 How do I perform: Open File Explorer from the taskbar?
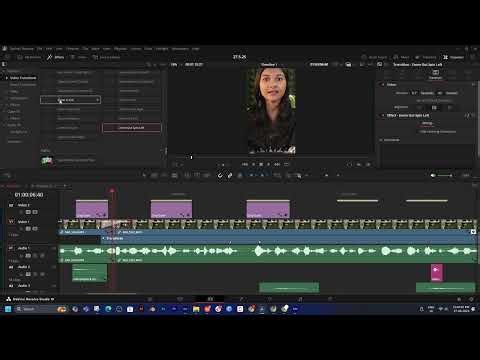(x=196, y=309)
